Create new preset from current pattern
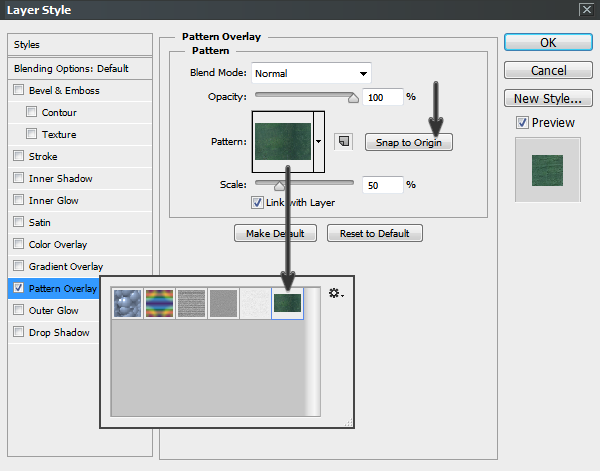 click(x=343, y=141)
